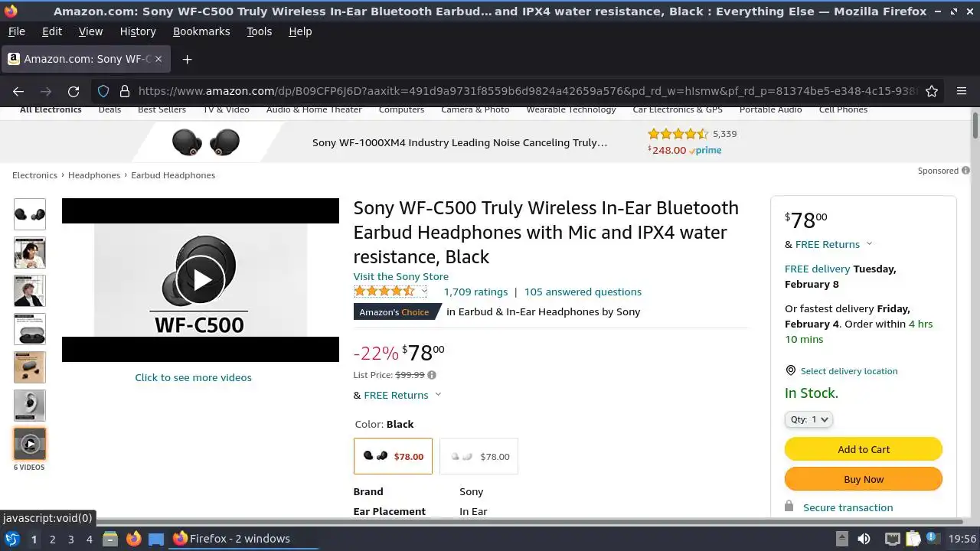
Task: Open the History menu
Action: pyautogui.click(x=138, y=31)
